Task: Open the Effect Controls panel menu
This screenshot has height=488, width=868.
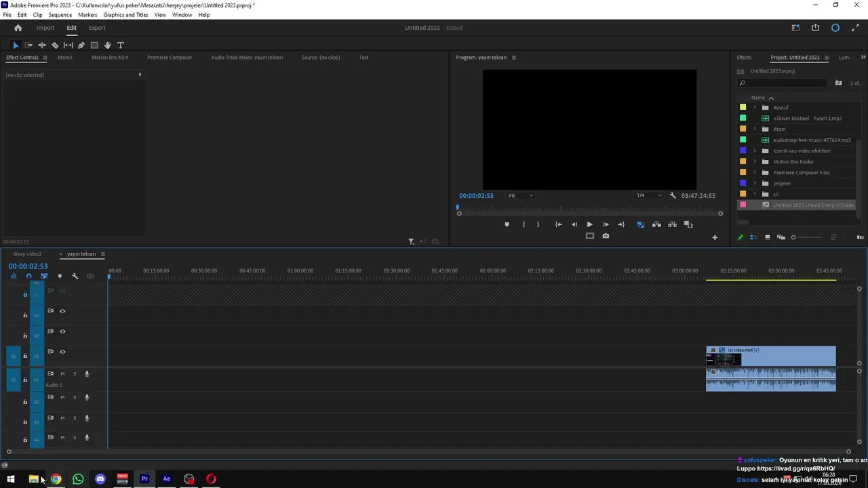Action: [45, 58]
